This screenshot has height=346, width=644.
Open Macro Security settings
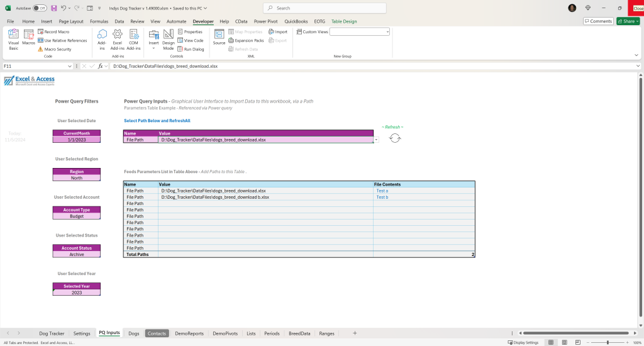coord(55,49)
